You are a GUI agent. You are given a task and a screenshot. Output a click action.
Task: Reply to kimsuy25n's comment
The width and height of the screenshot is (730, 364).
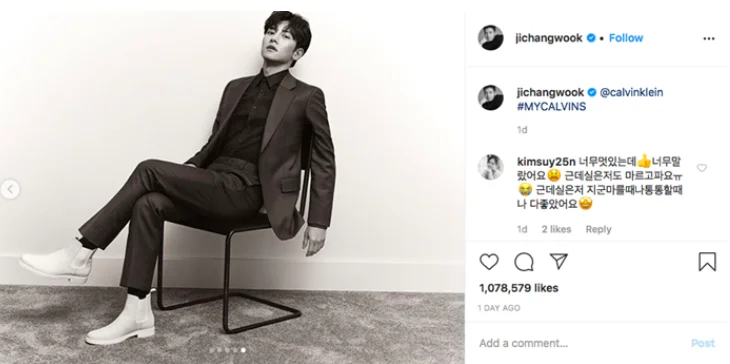pos(598,229)
